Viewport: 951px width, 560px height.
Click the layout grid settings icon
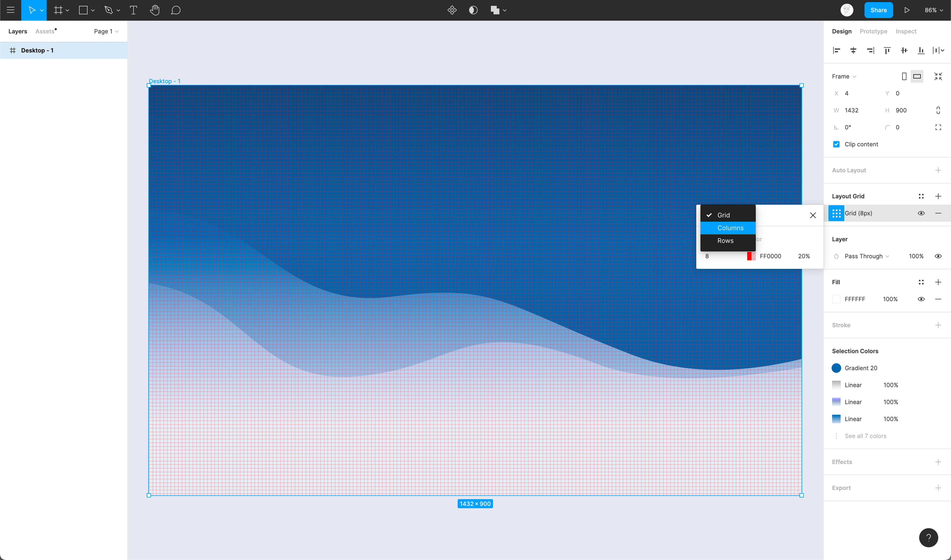tap(836, 213)
